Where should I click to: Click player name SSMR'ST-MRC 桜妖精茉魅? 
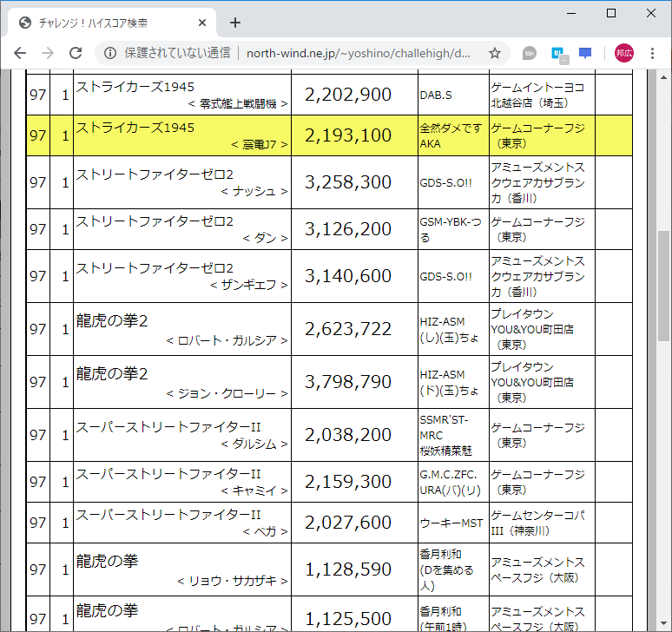[446, 435]
